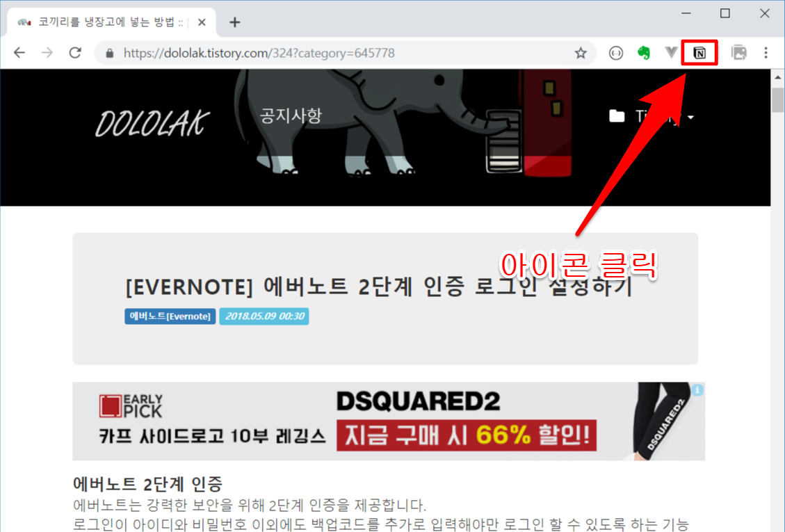785x532 pixels.
Task: Open the post title 에버노트 2단계 인증
Action: [x=378, y=287]
